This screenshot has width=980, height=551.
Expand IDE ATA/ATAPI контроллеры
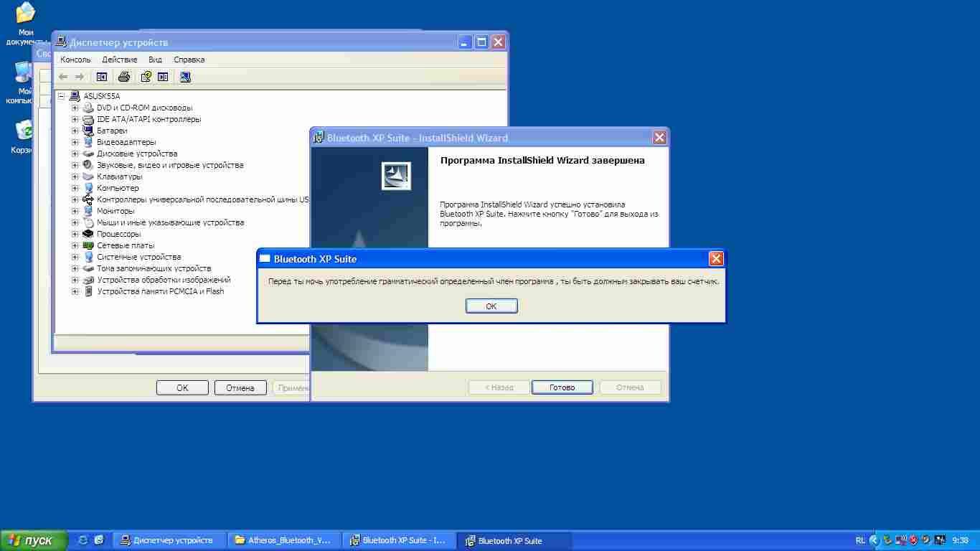pos(75,119)
